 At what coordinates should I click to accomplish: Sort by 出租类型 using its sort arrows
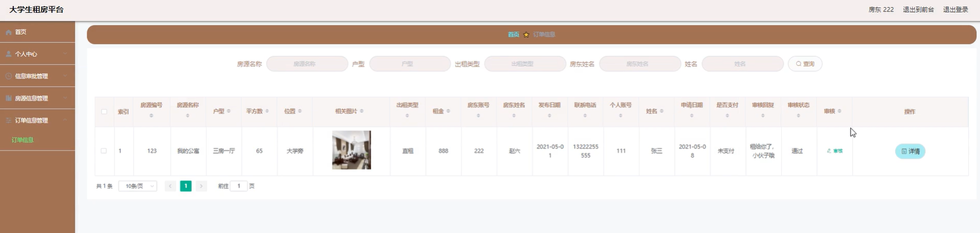407,116
